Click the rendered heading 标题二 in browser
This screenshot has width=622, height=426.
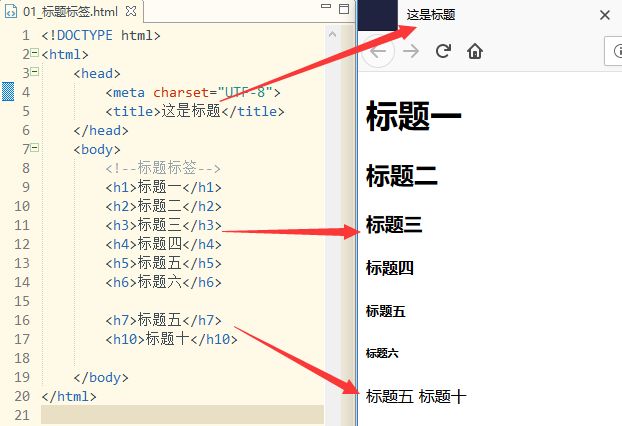click(401, 175)
